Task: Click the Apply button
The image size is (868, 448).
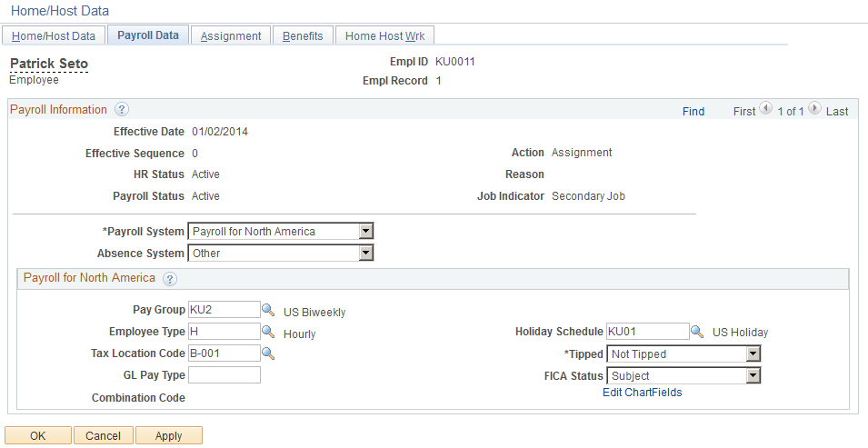Action: pyautogui.click(x=168, y=435)
